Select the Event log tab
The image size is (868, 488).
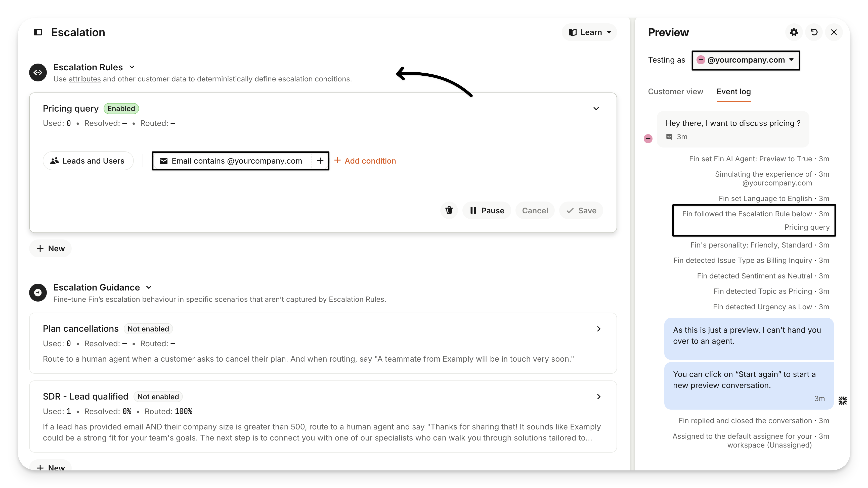(733, 92)
